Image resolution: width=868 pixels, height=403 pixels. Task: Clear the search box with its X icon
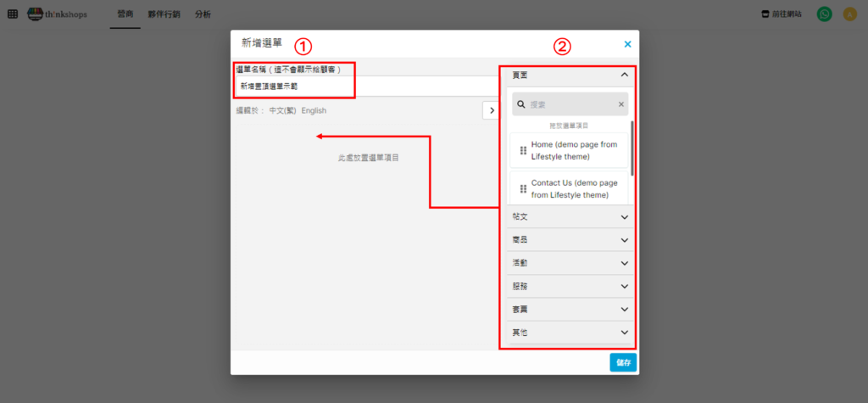point(620,104)
